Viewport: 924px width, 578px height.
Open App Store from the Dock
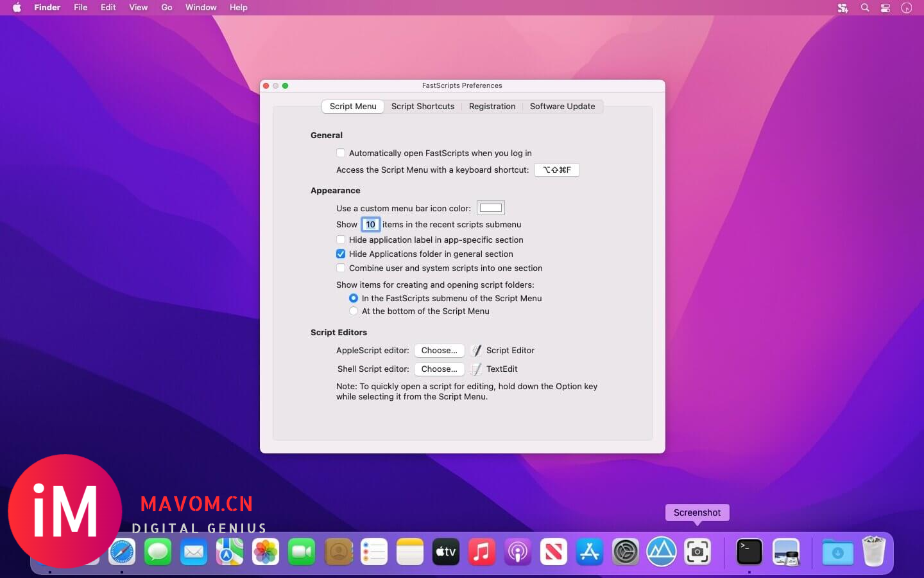click(x=590, y=552)
